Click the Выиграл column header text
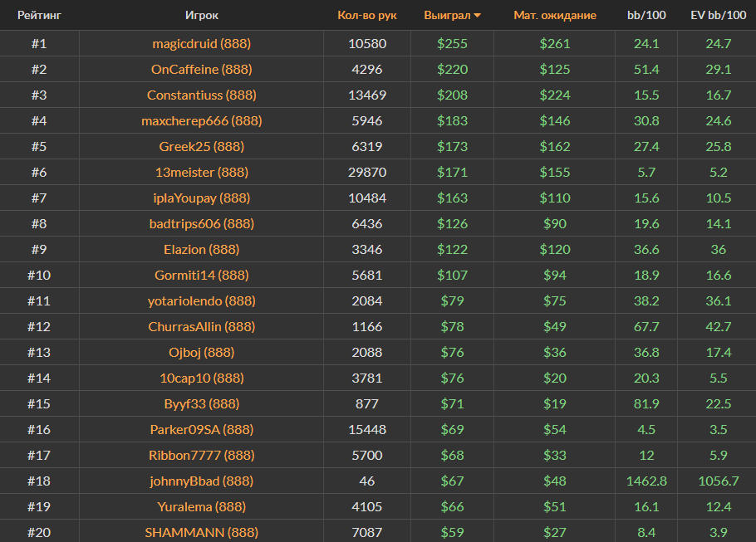The height and width of the screenshot is (542, 756). pyautogui.click(x=446, y=15)
